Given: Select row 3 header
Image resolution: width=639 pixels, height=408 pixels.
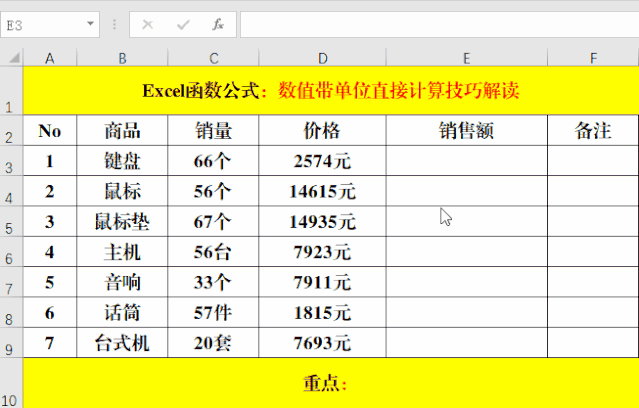Looking at the screenshot, I should 11,161.
